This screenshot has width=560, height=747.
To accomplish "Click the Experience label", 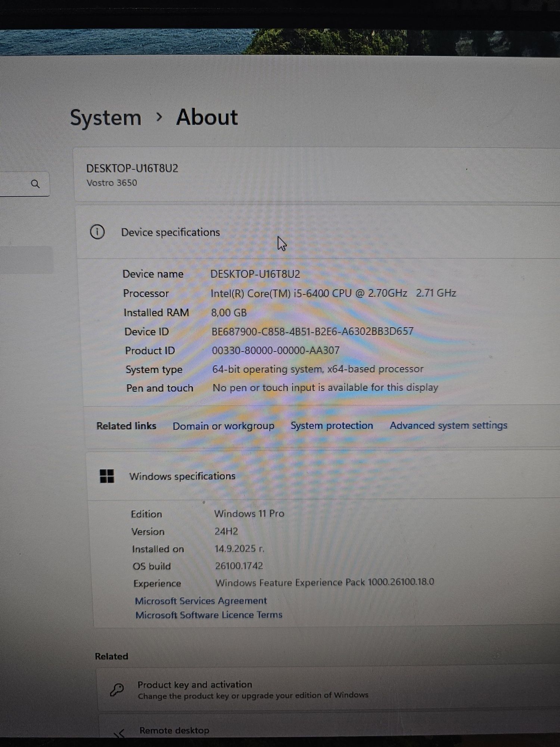I will click(x=157, y=583).
